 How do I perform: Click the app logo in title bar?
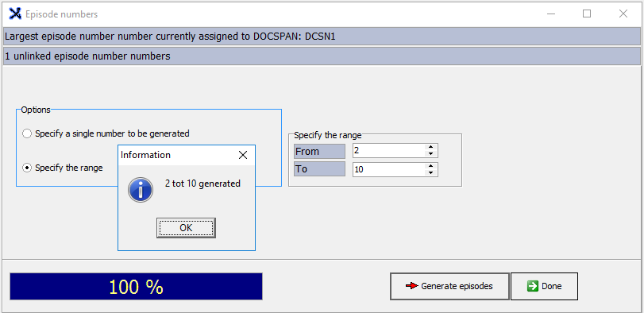tap(15, 14)
